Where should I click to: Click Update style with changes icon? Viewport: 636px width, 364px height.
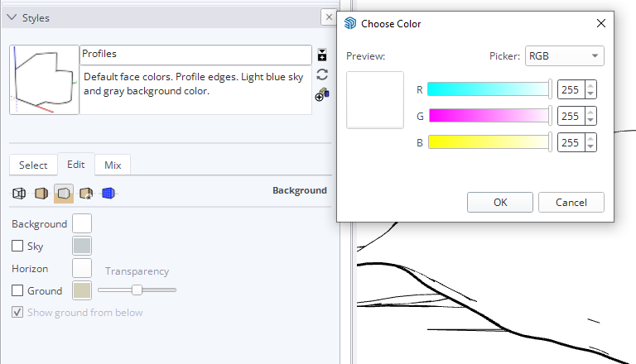tap(322, 74)
